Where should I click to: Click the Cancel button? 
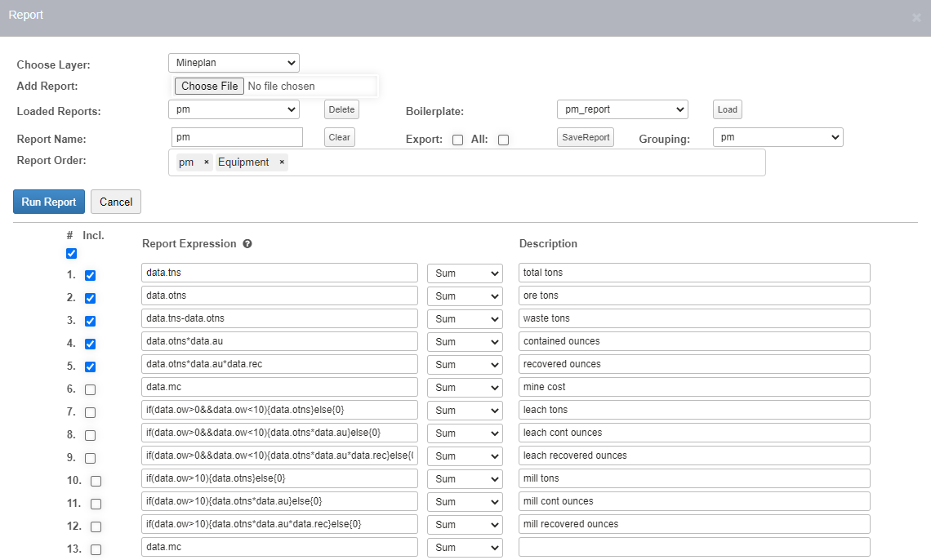115,202
